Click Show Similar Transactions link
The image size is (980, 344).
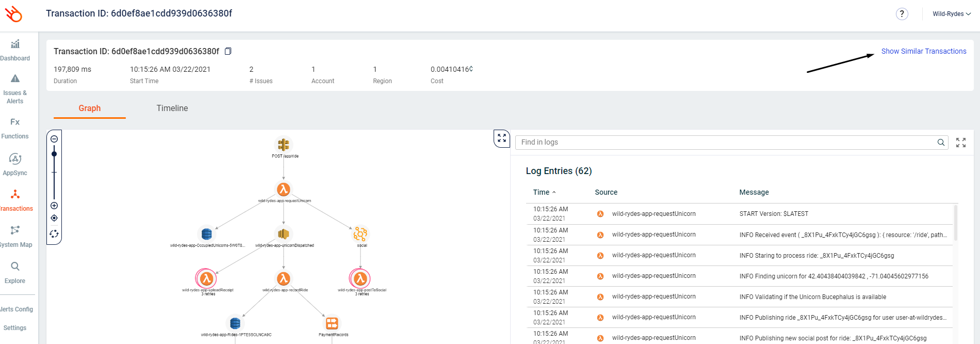point(923,51)
